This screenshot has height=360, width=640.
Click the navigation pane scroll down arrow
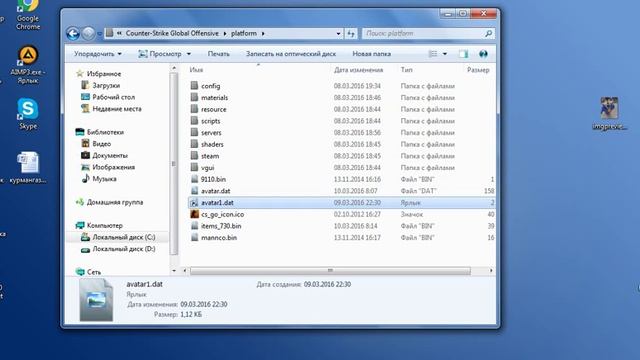click(174, 271)
